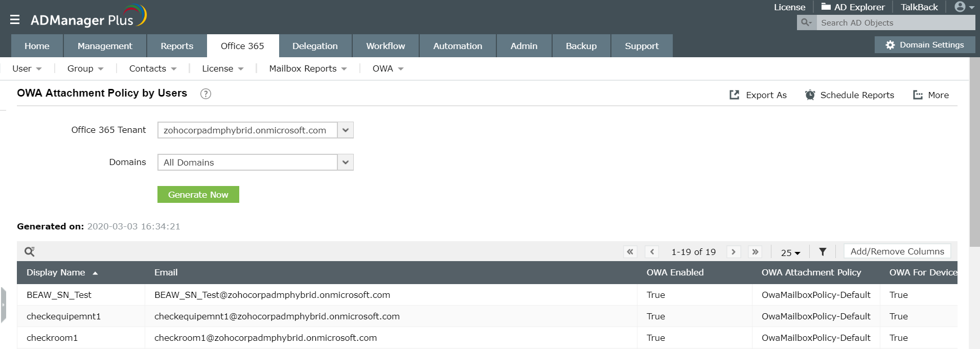980x349 pixels.
Task: Go to the previous results page
Action: point(652,252)
